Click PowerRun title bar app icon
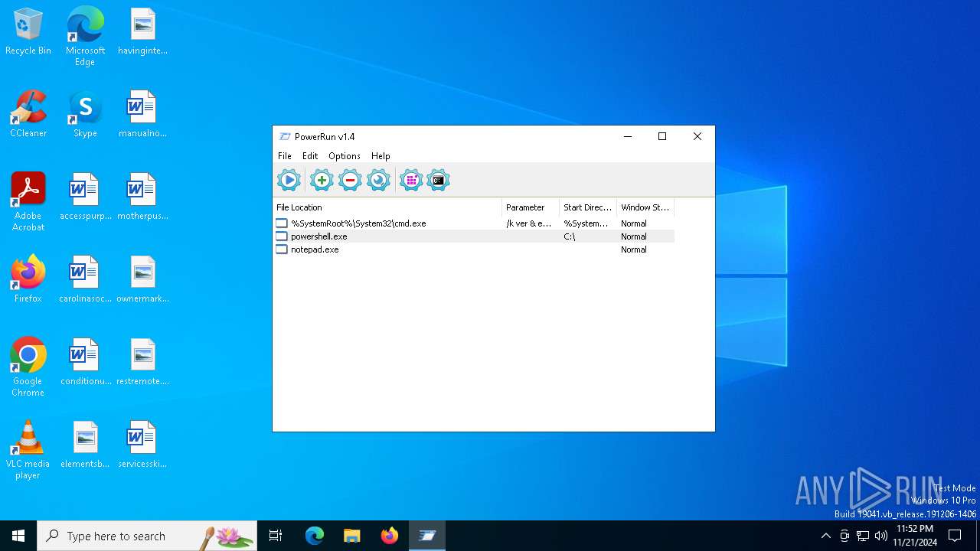The height and width of the screenshot is (551, 980). [285, 137]
